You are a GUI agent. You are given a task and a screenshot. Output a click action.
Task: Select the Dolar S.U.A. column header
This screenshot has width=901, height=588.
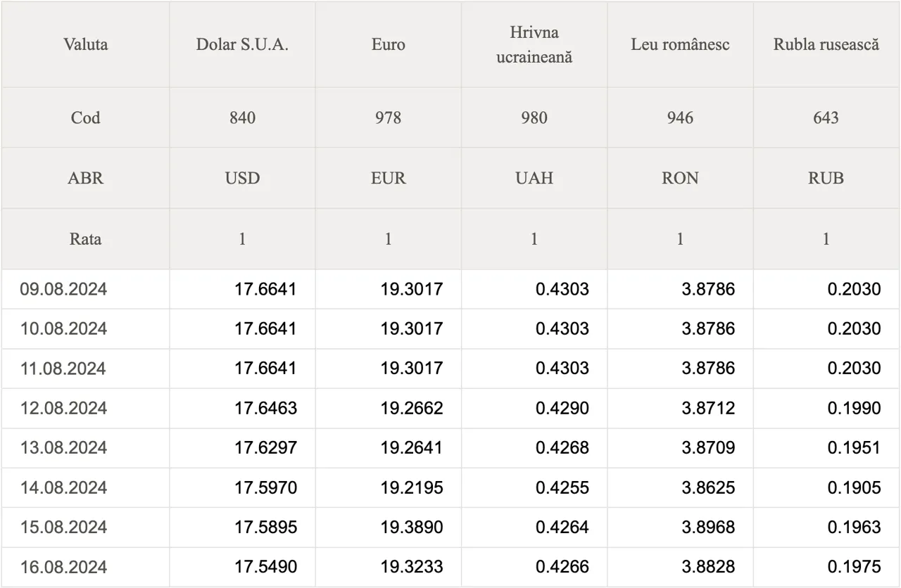(x=242, y=44)
